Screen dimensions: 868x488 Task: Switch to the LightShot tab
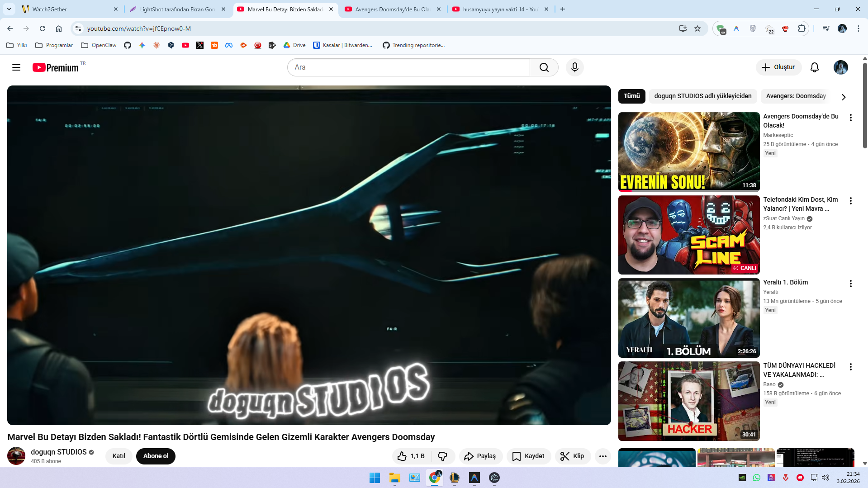(177, 9)
